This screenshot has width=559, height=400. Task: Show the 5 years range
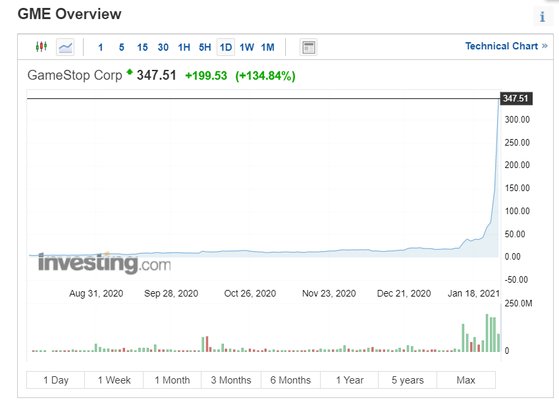tap(407, 380)
